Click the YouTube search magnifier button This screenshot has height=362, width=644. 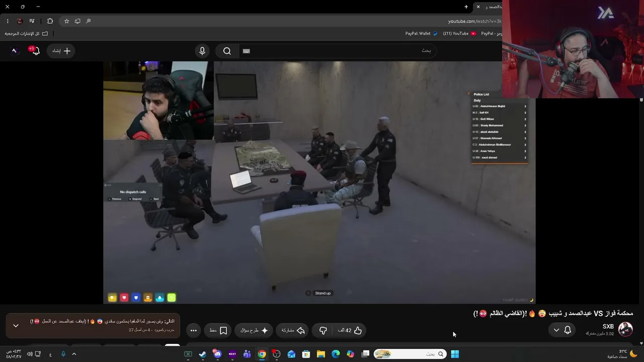227,51
